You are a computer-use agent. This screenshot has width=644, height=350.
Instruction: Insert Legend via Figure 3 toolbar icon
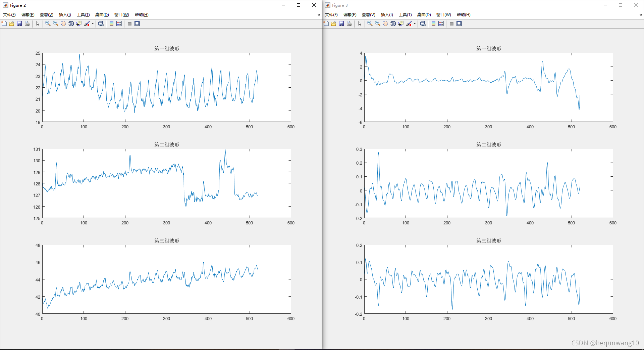pyautogui.click(x=441, y=24)
